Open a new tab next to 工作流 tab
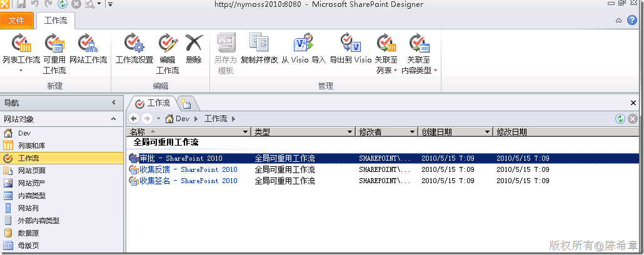644x255 pixels. click(x=186, y=103)
